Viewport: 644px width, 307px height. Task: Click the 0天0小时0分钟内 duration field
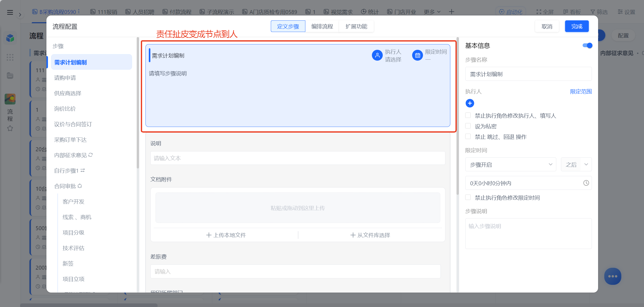click(528, 183)
